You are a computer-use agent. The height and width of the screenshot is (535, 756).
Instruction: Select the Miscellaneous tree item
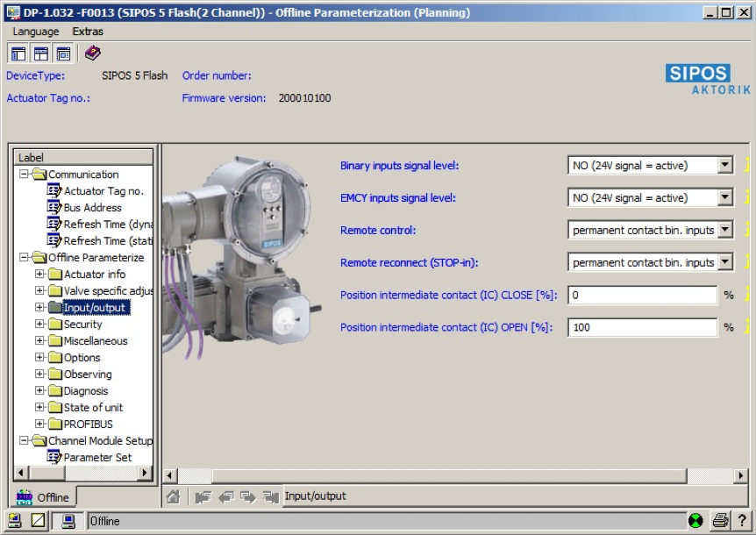(x=96, y=341)
